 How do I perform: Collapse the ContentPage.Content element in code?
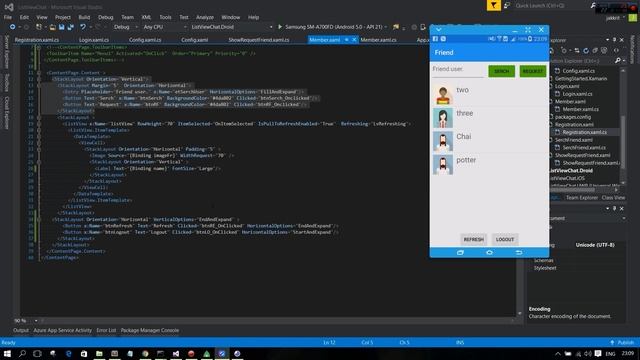(39, 73)
